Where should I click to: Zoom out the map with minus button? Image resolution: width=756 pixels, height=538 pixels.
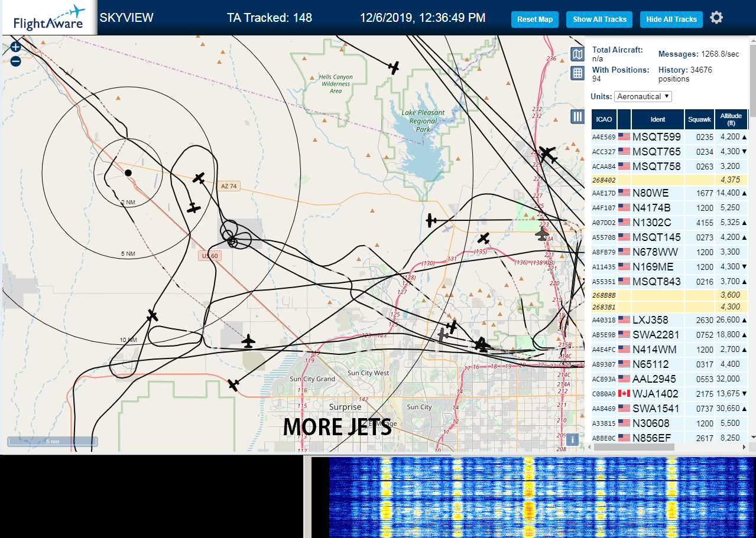(15, 61)
